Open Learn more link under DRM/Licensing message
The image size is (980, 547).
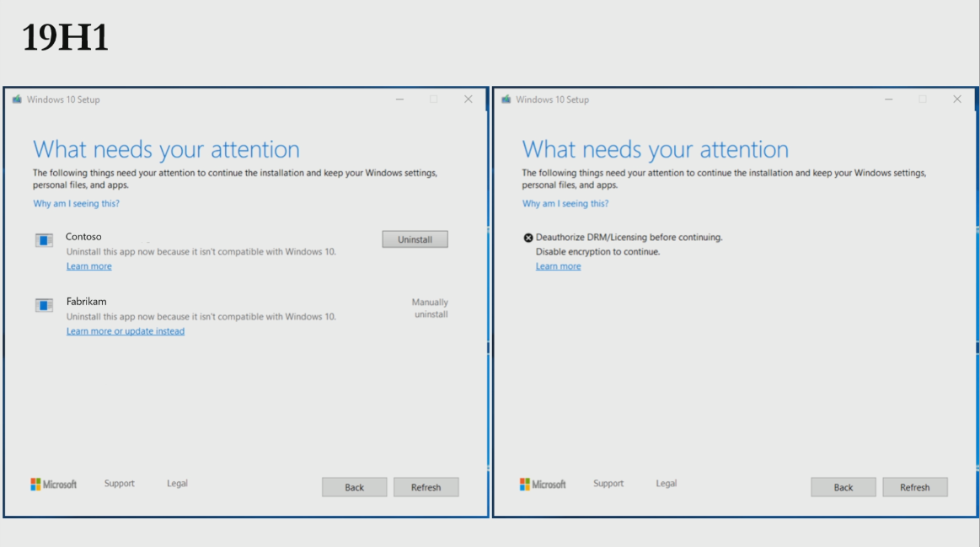(x=558, y=266)
